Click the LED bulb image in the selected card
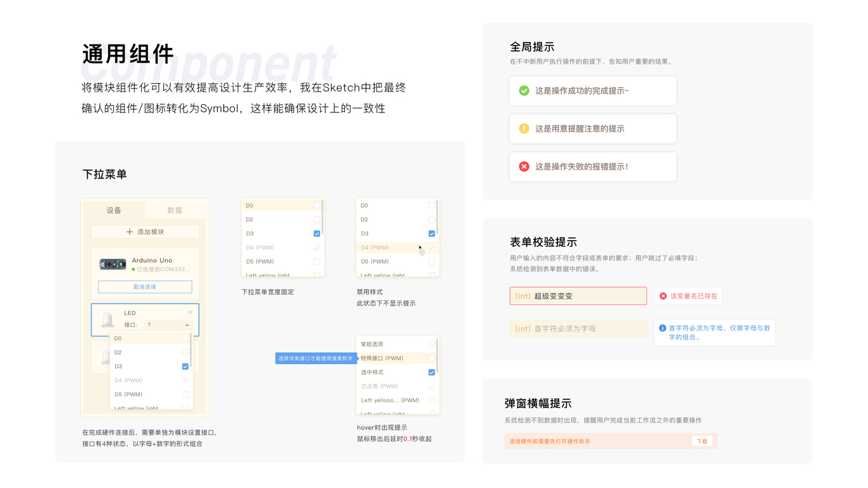The image size is (868, 488). (x=108, y=320)
